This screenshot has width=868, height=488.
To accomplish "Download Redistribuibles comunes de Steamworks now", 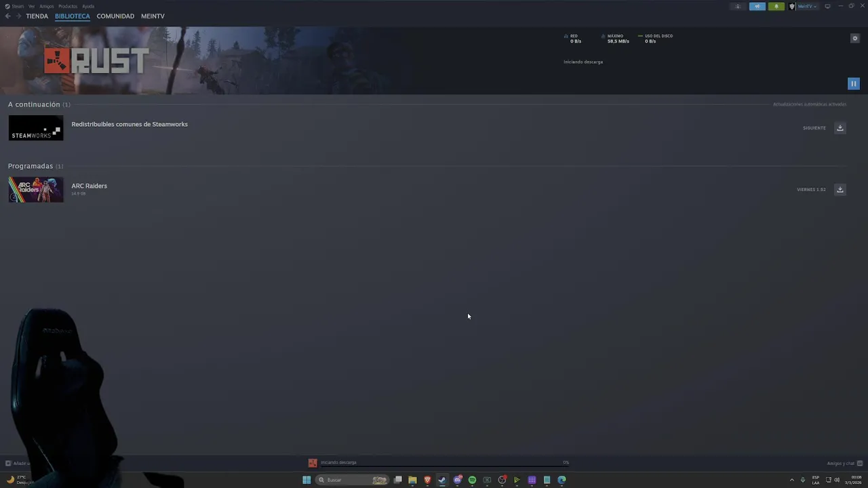I will 840,128.
